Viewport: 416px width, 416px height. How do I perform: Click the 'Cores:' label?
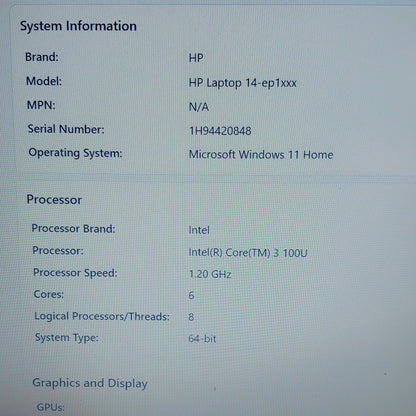tap(49, 294)
